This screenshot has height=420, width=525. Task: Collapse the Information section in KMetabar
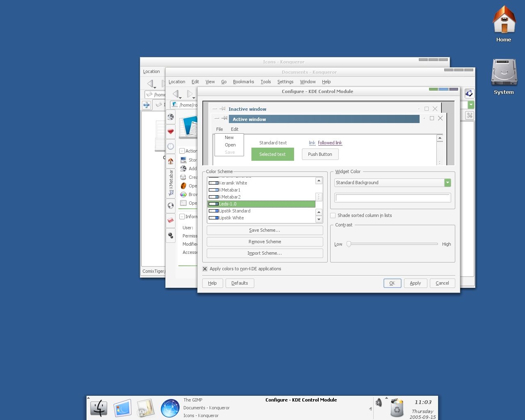(182, 217)
